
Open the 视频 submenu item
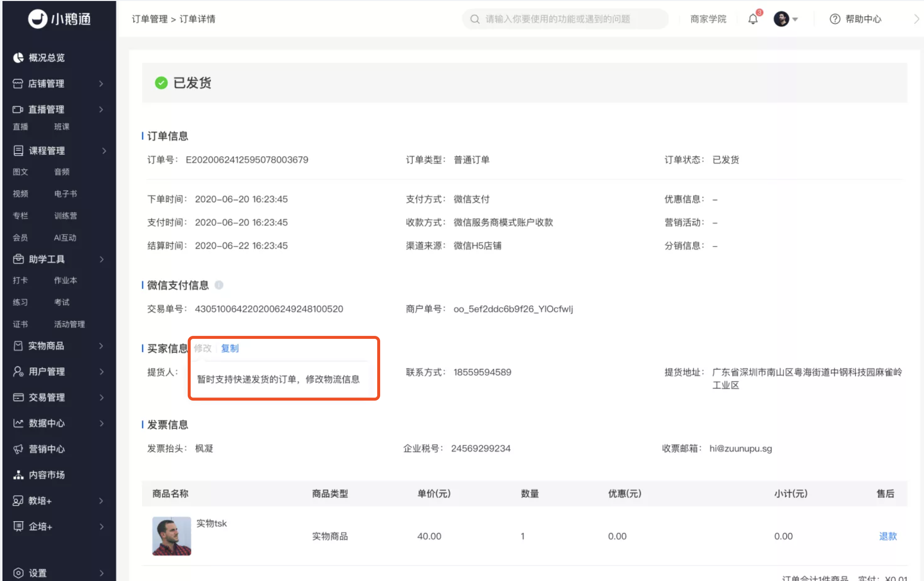pos(20,194)
